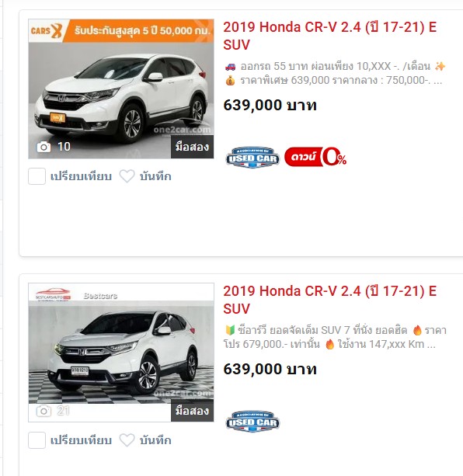Click first listing price 639,000 บาท
The image size is (463, 476).
[270, 106]
